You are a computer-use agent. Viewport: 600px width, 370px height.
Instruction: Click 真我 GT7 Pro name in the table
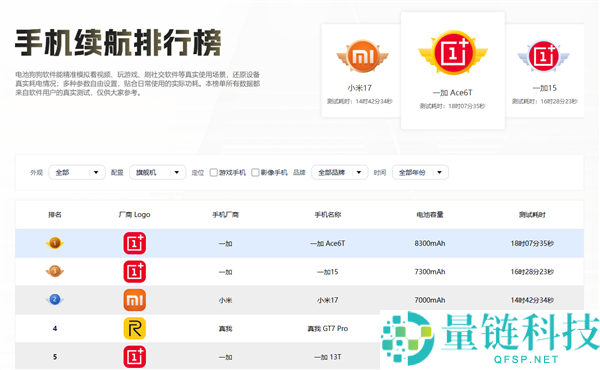(328, 328)
